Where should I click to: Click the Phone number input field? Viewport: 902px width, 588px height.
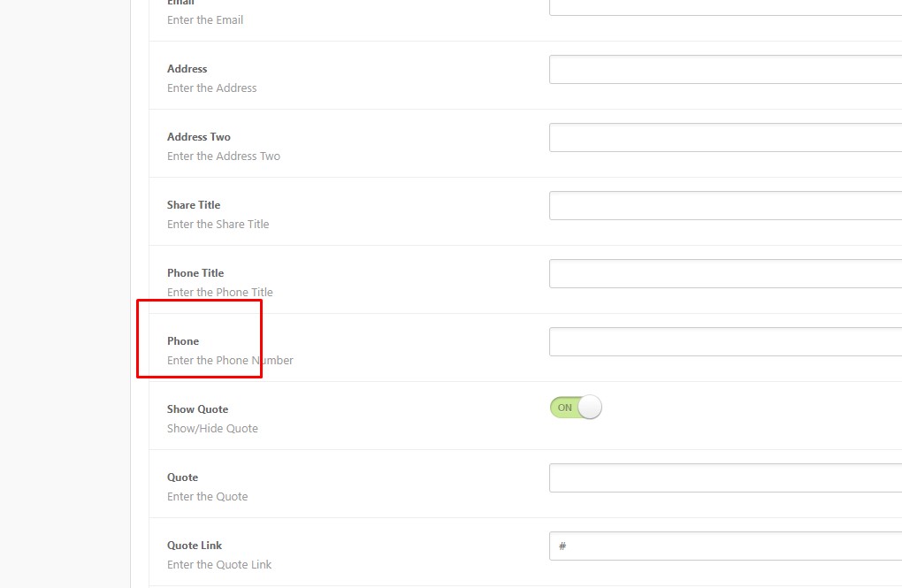[725, 342]
